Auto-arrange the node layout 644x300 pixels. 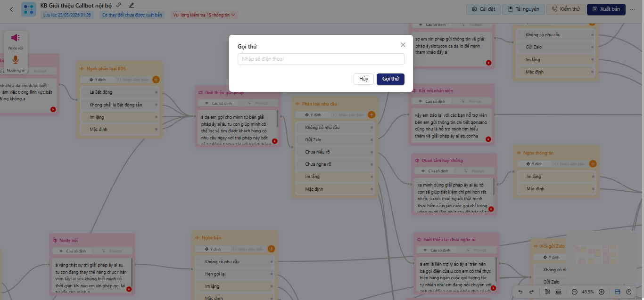pyautogui.click(x=547, y=292)
